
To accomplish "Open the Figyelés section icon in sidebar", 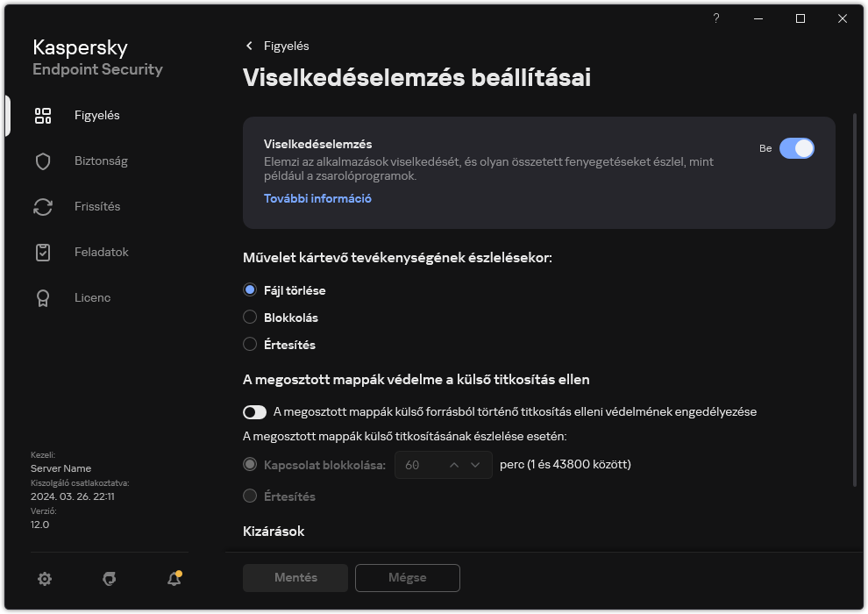I will coord(43,115).
